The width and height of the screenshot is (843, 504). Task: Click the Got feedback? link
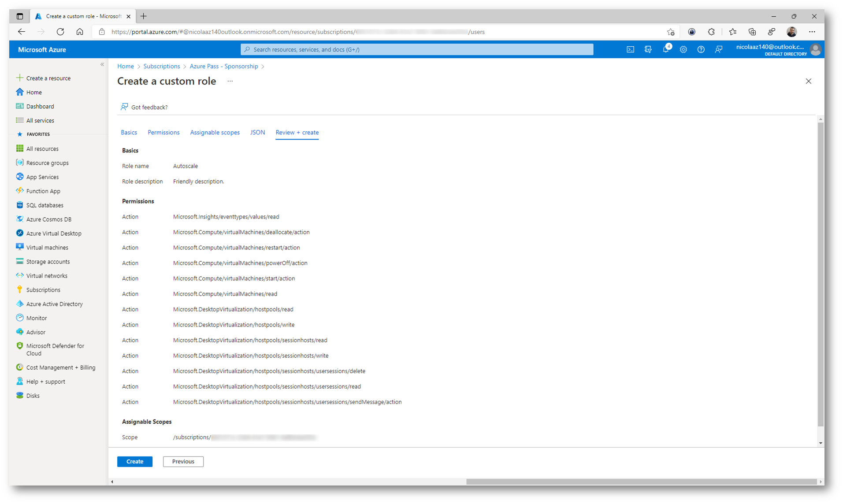144,107
